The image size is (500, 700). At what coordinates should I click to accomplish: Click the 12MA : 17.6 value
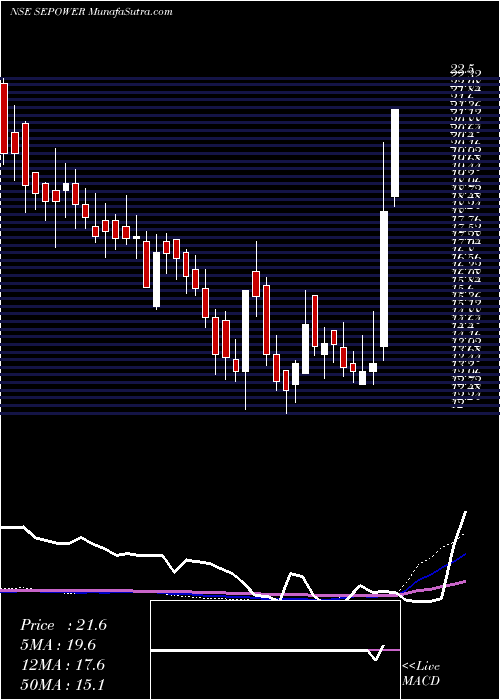point(62,665)
